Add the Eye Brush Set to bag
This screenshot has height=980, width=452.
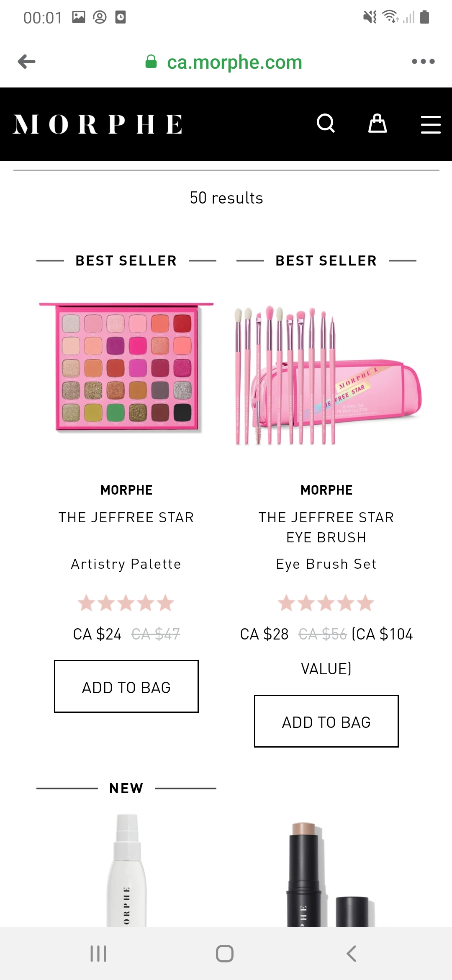(x=326, y=722)
